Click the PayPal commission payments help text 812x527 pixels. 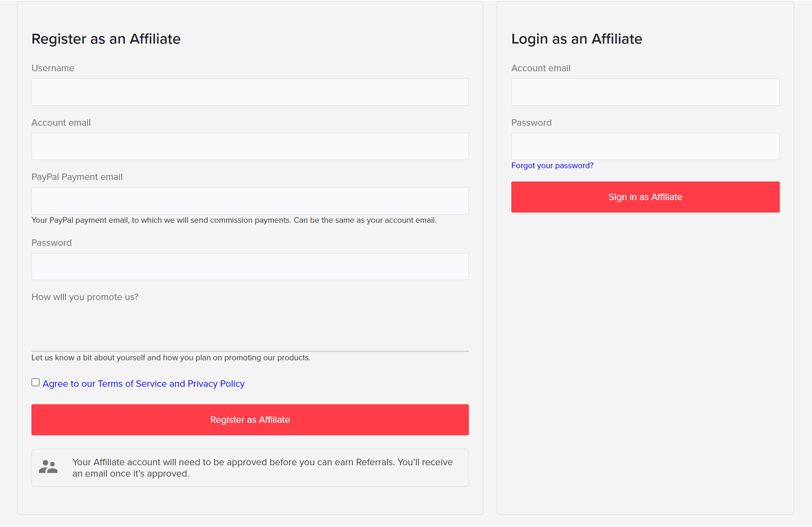234,220
